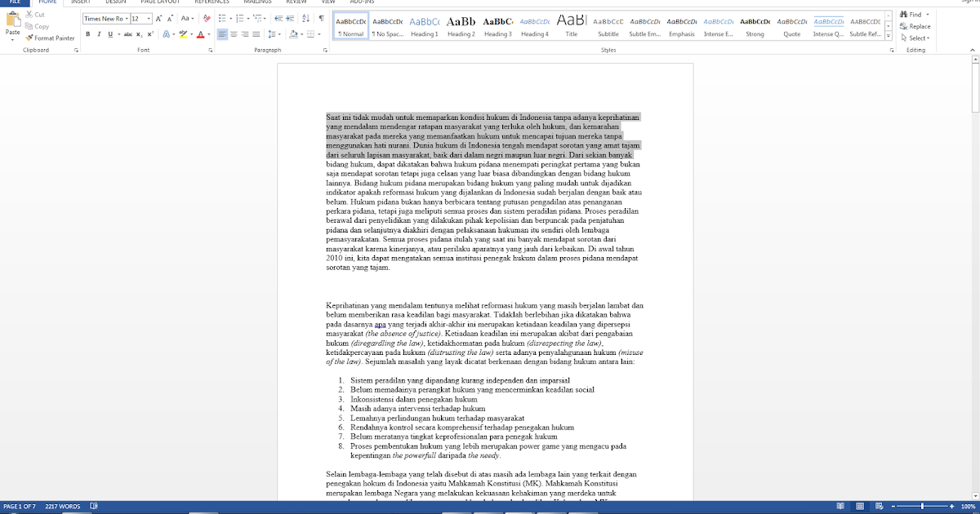
Task: Toggle superscript formatting
Action: 150,34
